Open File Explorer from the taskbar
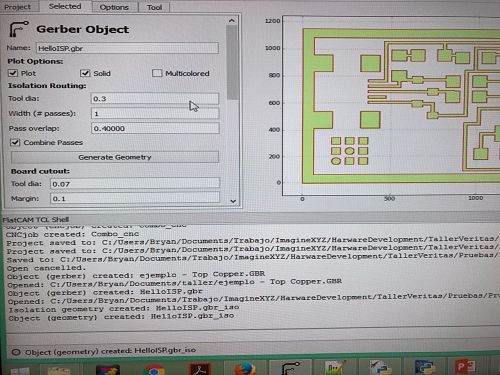500x375 pixels. [x=59, y=371]
